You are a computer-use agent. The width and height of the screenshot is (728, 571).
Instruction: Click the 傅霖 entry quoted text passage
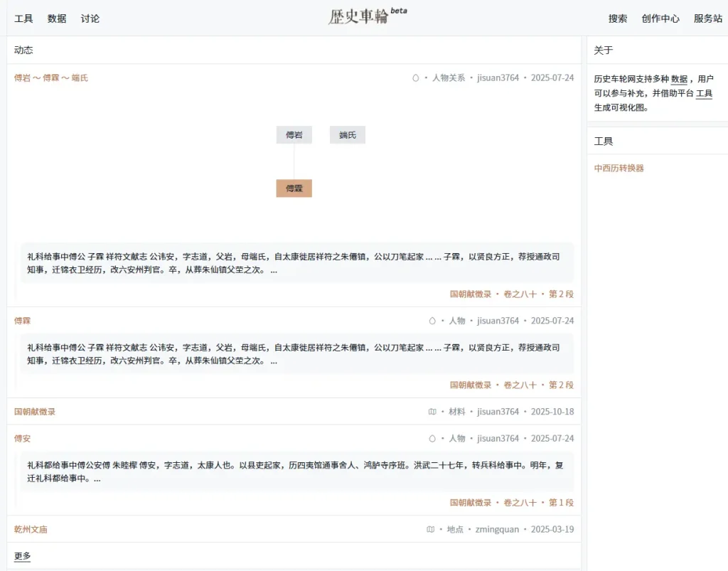[297, 354]
